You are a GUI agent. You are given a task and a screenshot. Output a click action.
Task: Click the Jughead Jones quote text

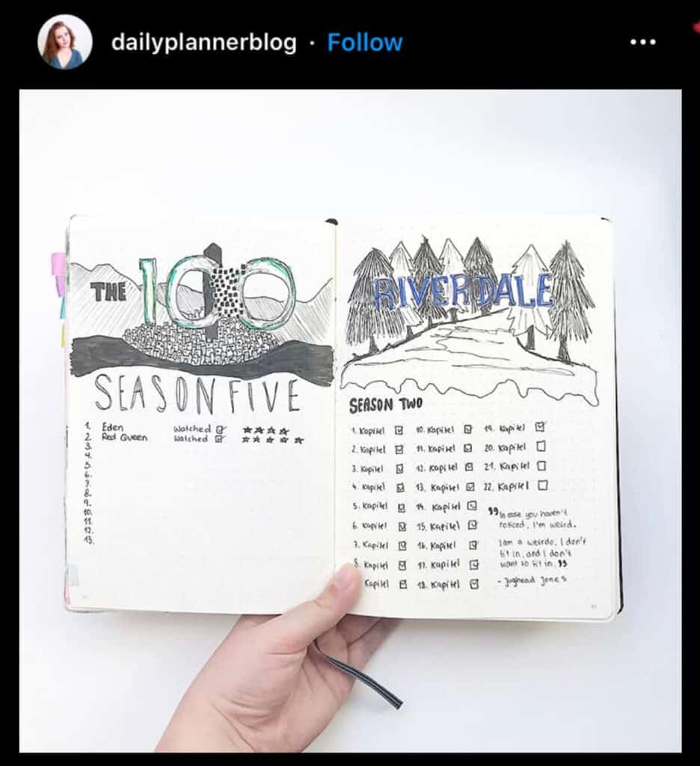(537, 545)
